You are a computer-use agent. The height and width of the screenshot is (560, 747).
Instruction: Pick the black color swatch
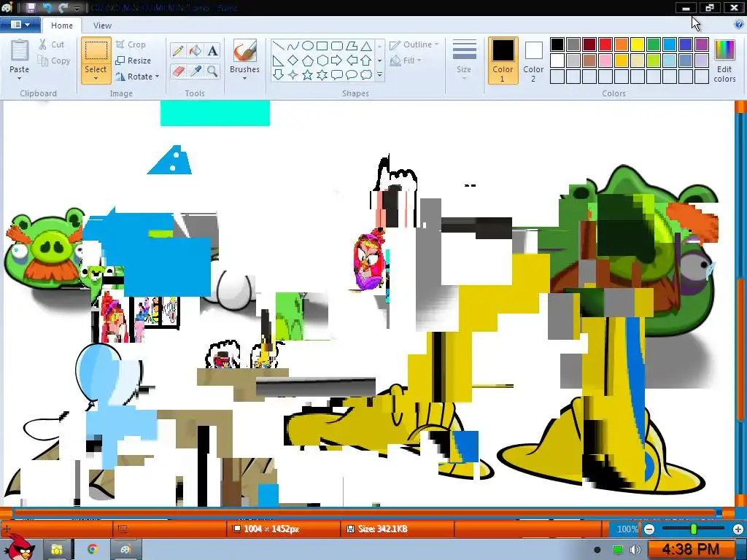[557, 44]
